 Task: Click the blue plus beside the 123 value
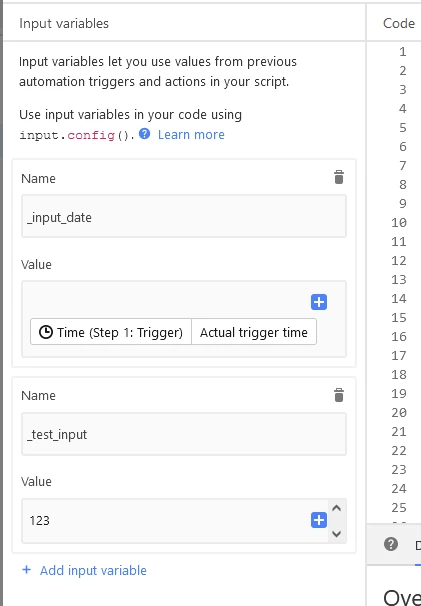(319, 520)
